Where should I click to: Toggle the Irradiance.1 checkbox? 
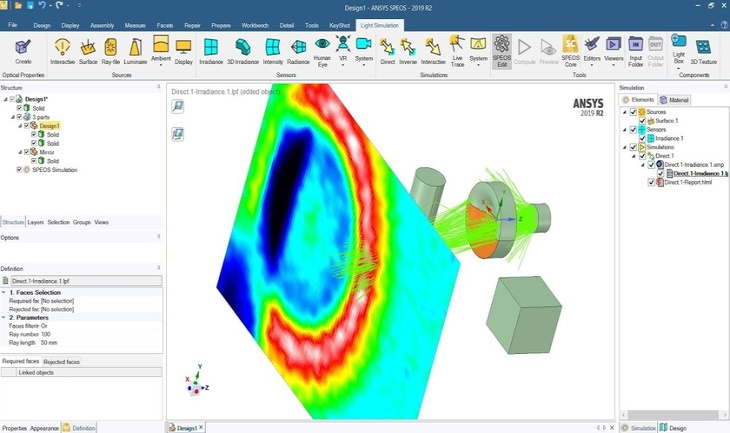[642, 138]
